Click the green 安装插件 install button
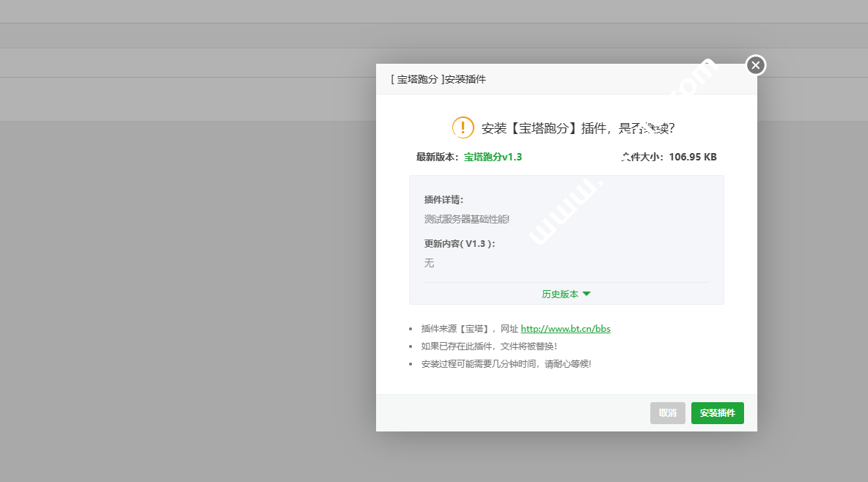 tap(717, 412)
